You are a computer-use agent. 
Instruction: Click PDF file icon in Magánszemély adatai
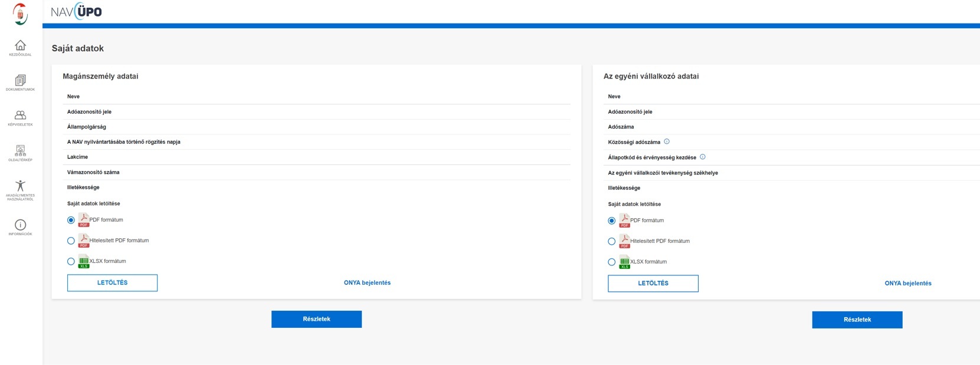pyautogui.click(x=84, y=220)
